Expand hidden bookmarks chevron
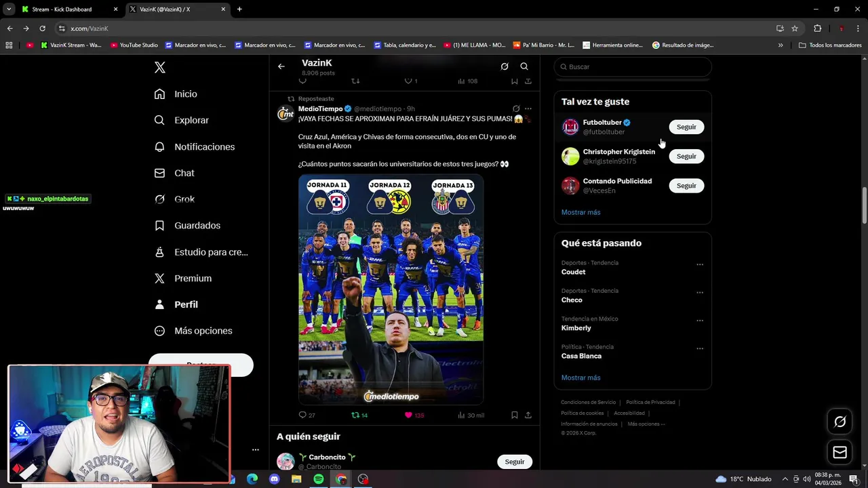The height and width of the screenshot is (488, 868). tap(781, 45)
